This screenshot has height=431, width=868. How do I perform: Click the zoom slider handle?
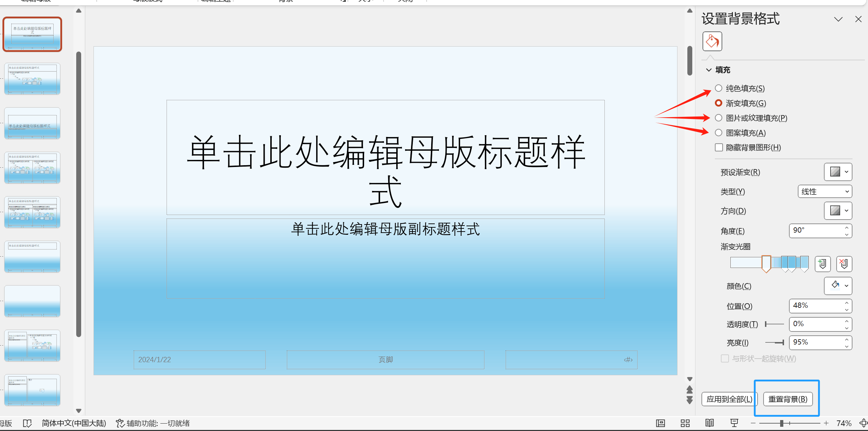pyautogui.click(x=782, y=423)
